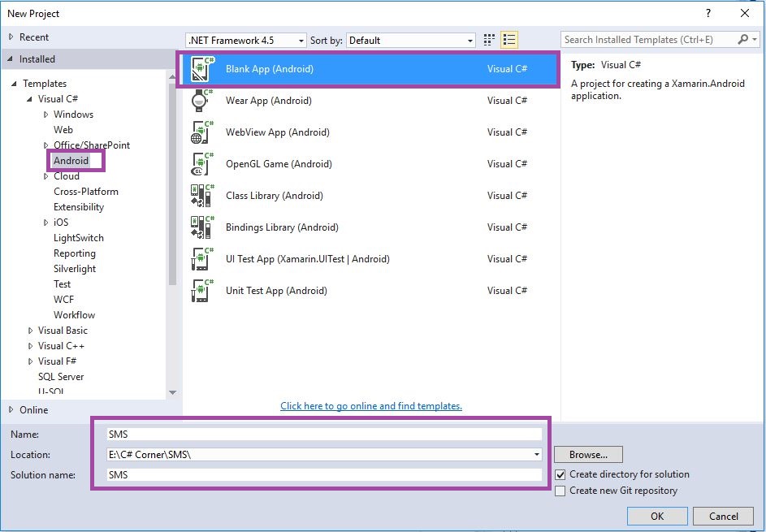Screen dimensions: 766x532
Task: Select the Blank App (Android) template icon
Action: 202,69
